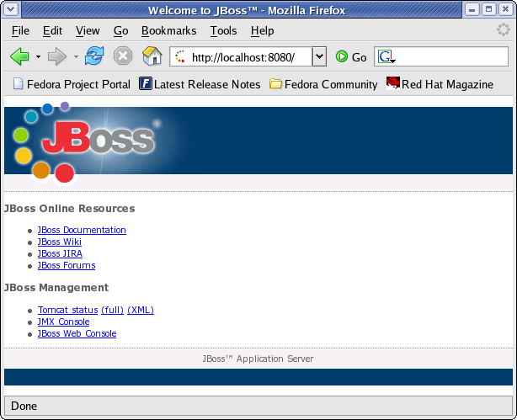Go to the Home page icon

(152, 56)
